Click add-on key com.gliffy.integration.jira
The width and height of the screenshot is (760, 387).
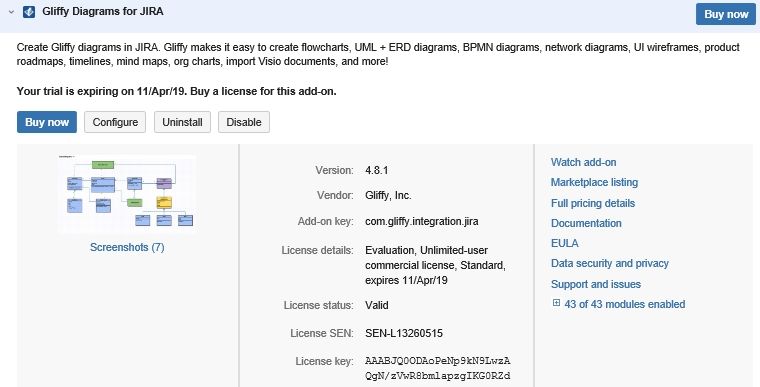point(422,222)
